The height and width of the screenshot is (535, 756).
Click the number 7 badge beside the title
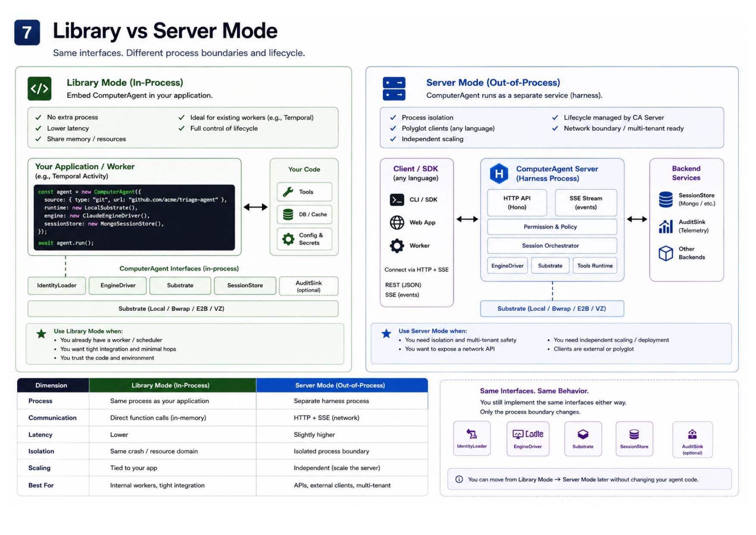tap(27, 32)
